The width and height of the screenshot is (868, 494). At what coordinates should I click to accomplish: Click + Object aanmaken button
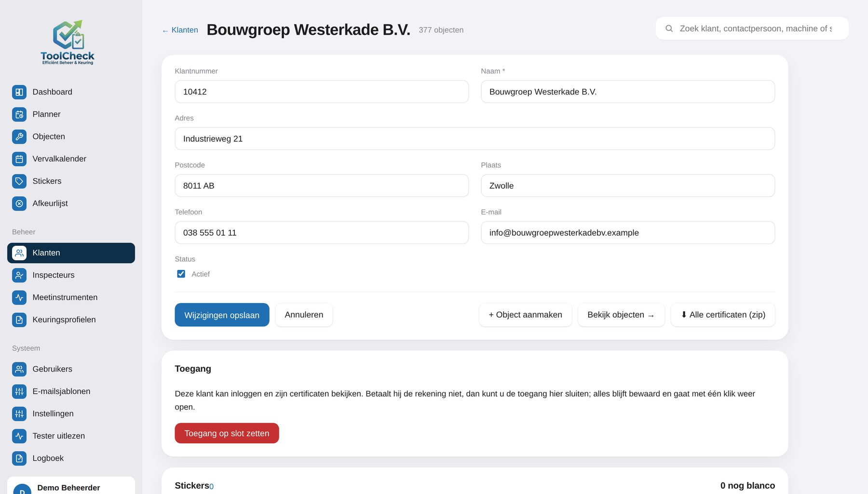click(525, 315)
